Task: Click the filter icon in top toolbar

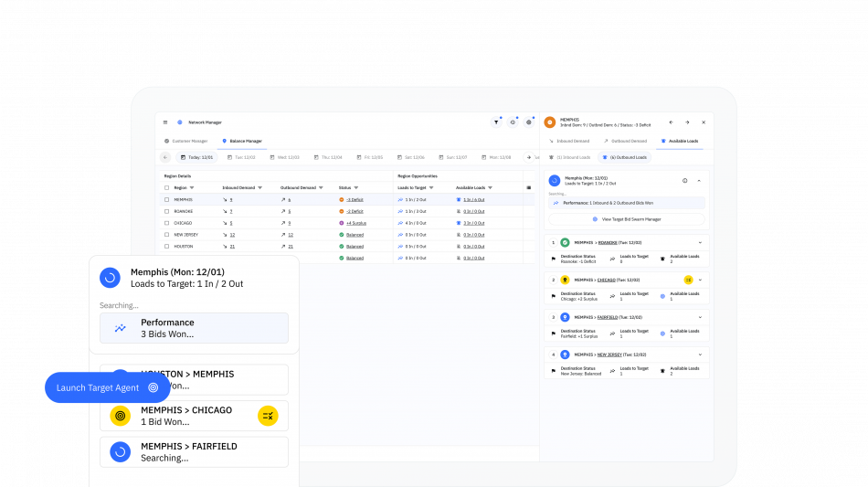Action: (x=496, y=122)
